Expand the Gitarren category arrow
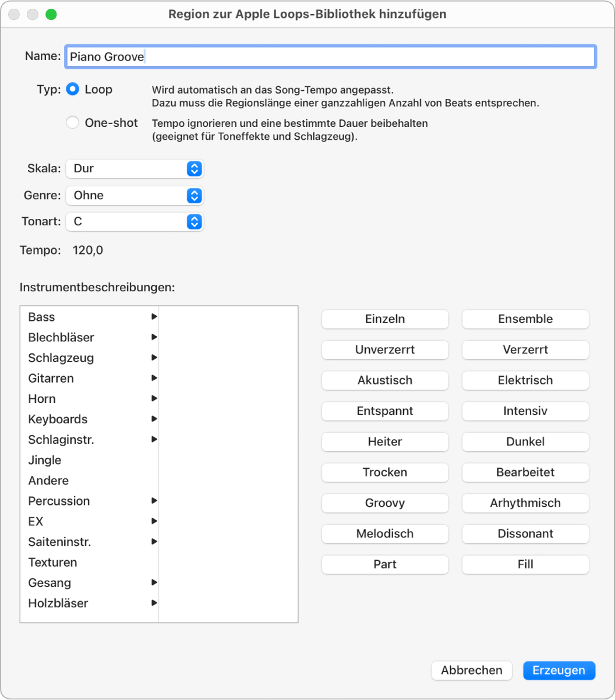 154,378
